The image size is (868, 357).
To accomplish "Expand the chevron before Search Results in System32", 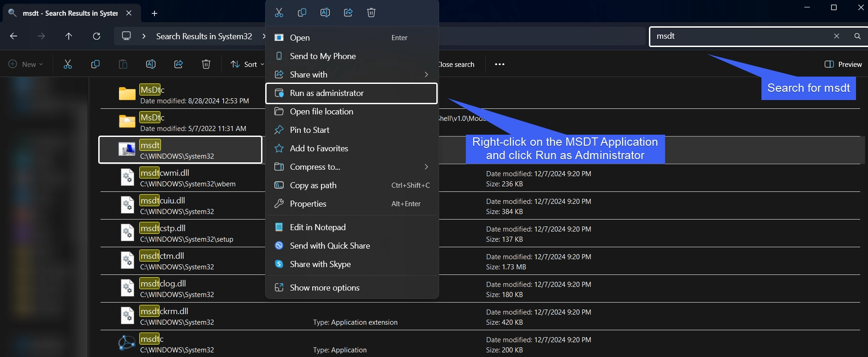I will click(x=144, y=36).
